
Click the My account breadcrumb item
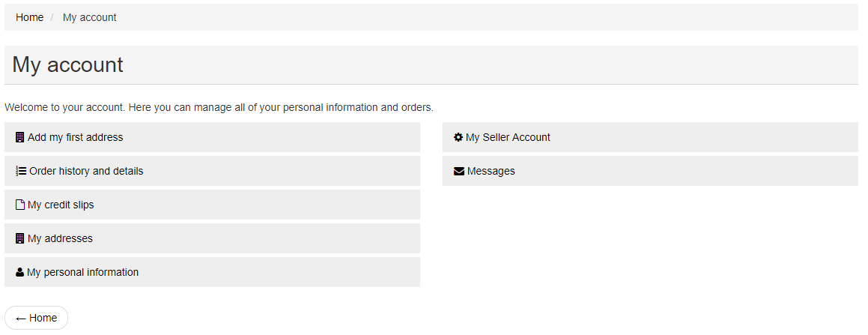pyautogui.click(x=90, y=17)
